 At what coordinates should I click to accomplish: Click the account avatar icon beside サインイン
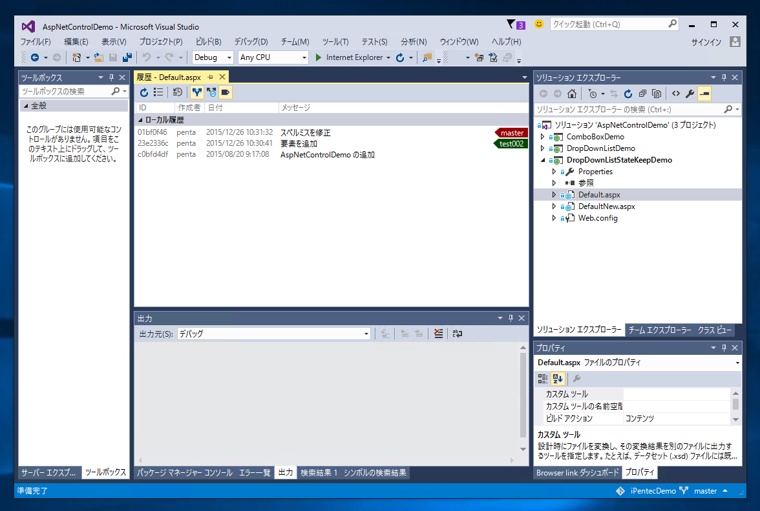[x=735, y=42]
